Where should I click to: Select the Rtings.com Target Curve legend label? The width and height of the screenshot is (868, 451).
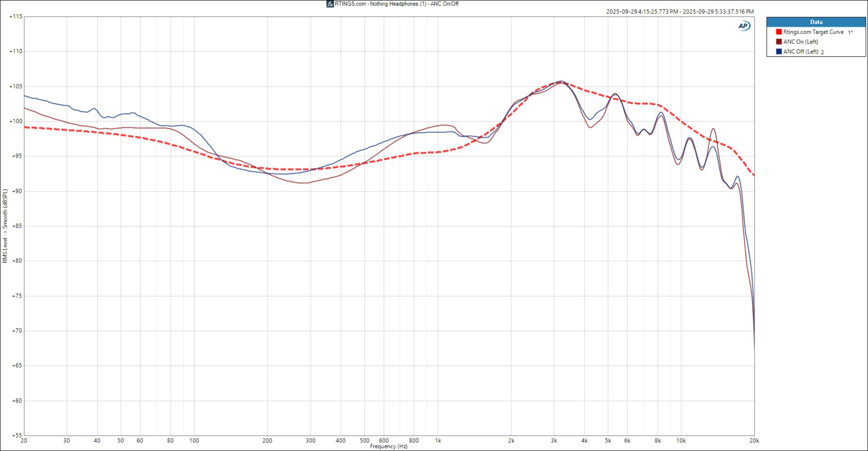[813, 32]
